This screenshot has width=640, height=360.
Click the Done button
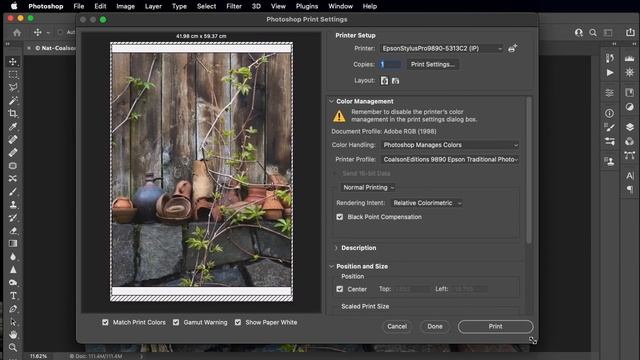[x=435, y=327]
